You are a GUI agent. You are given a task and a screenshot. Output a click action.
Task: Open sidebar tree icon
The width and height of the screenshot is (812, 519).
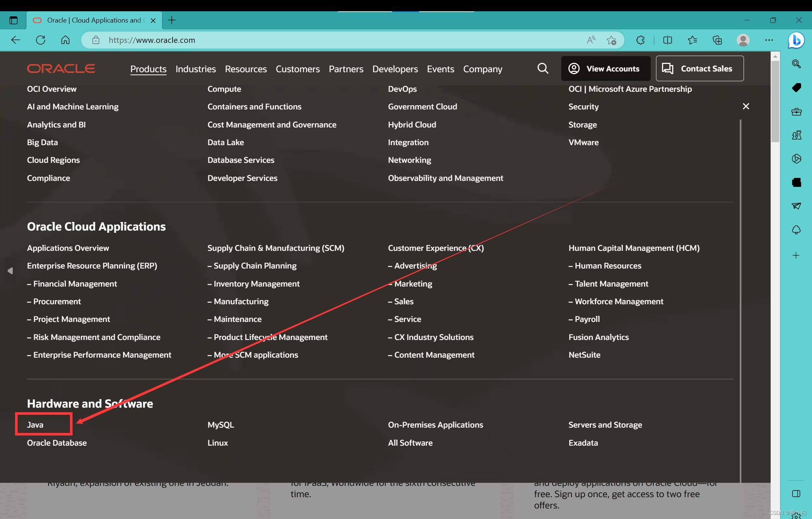[x=796, y=230]
